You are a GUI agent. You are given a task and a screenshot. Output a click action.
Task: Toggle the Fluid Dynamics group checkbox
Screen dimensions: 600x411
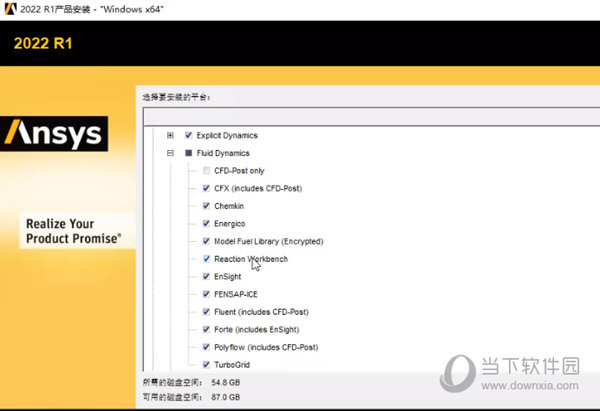(x=188, y=153)
